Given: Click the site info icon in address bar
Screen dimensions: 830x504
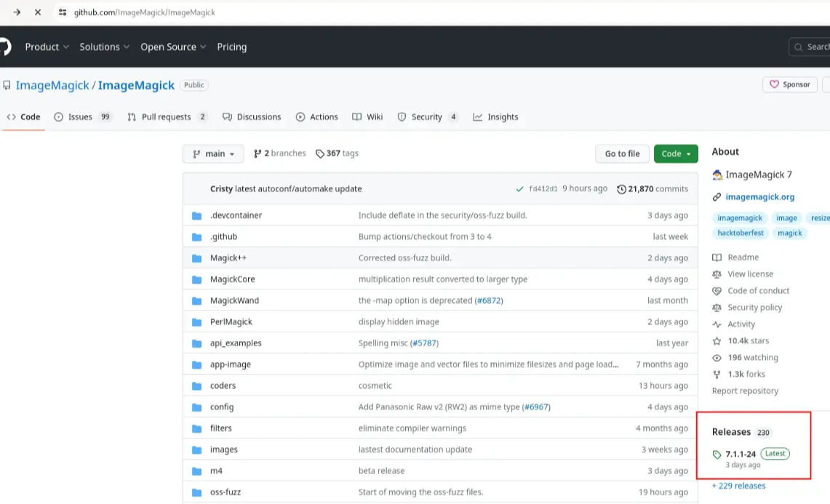Looking at the screenshot, I should [x=63, y=12].
